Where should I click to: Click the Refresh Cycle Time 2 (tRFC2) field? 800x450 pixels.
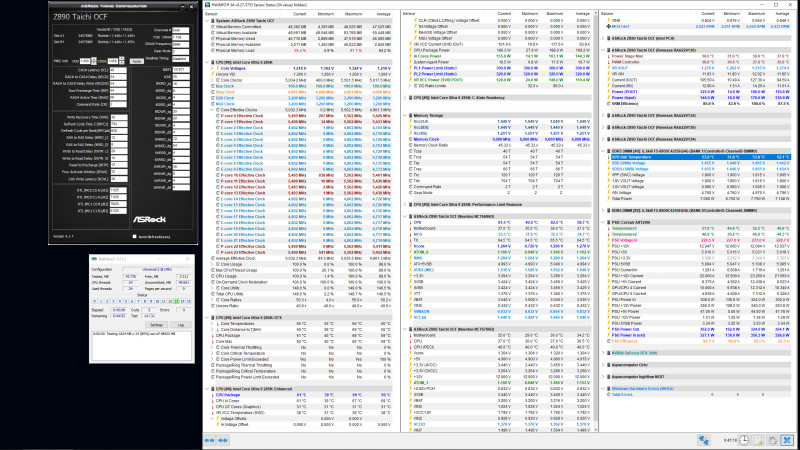click(118, 124)
